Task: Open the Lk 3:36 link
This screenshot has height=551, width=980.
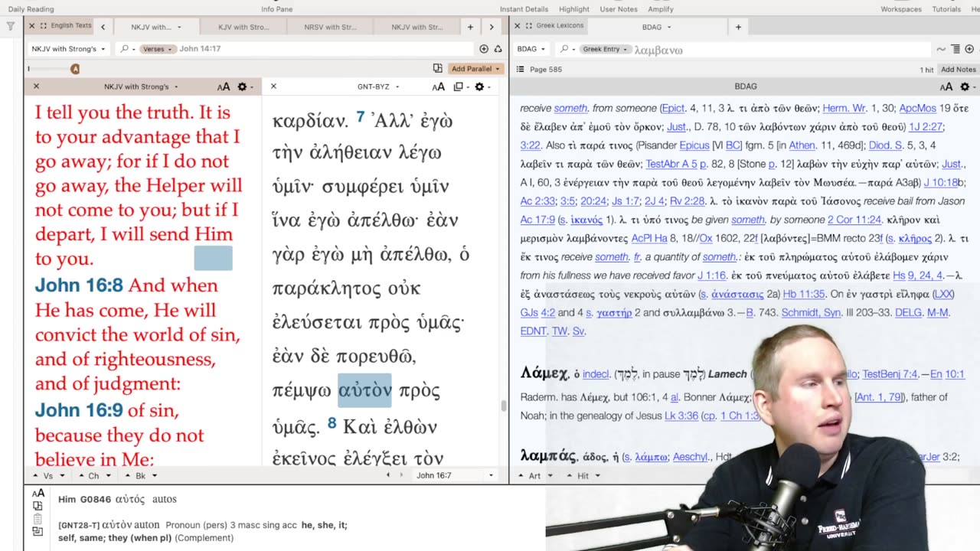Action: [x=681, y=416]
